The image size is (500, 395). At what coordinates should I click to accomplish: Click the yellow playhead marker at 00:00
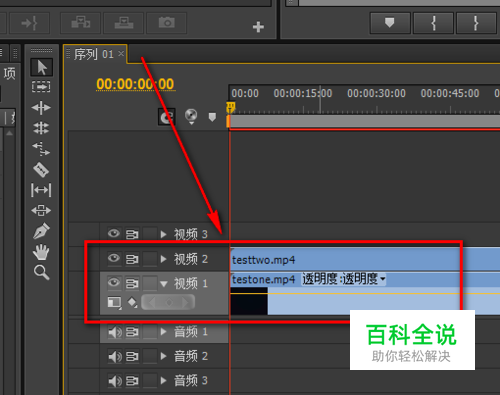(x=230, y=107)
